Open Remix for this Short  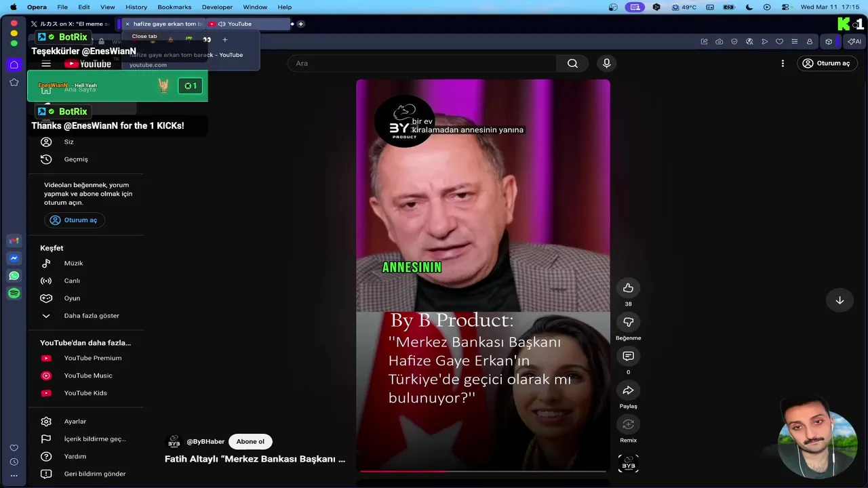(628, 424)
